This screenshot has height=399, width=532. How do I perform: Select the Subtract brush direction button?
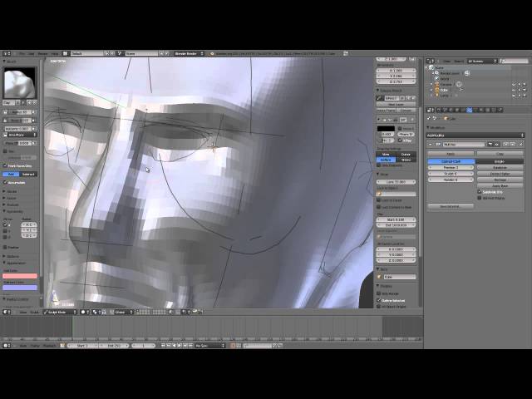click(28, 174)
